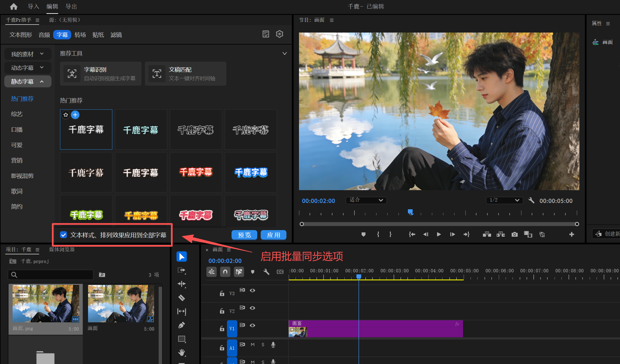Screen dimensions: 620x364
Task: Select the Razor tool in toolbar
Action: pyautogui.click(x=182, y=298)
